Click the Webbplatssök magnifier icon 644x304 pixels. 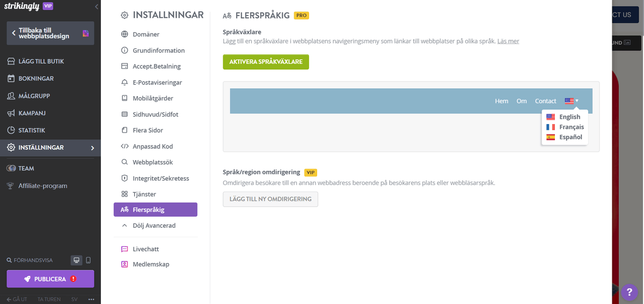125,162
